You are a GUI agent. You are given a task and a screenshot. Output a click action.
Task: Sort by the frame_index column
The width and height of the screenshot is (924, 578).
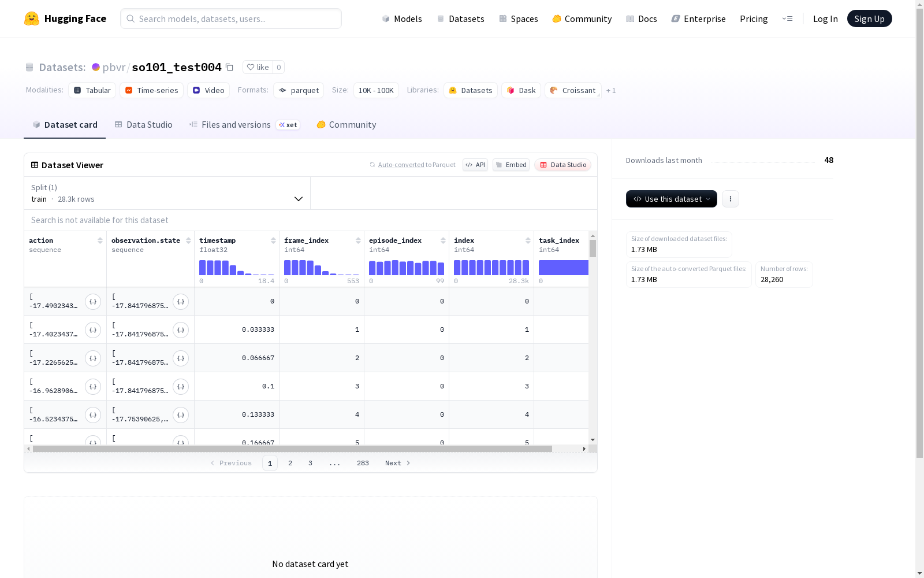(x=358, y=240)
